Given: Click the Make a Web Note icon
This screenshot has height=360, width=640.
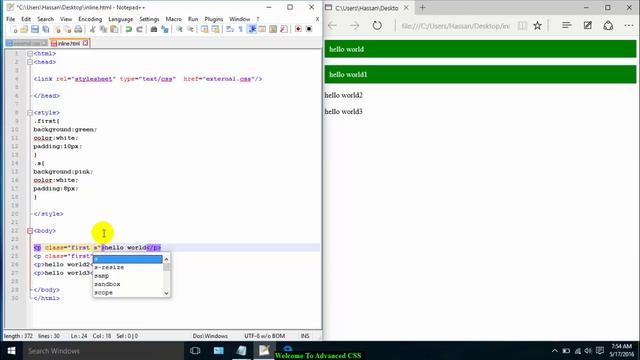Looking at the screenshot, I should 588,26.
